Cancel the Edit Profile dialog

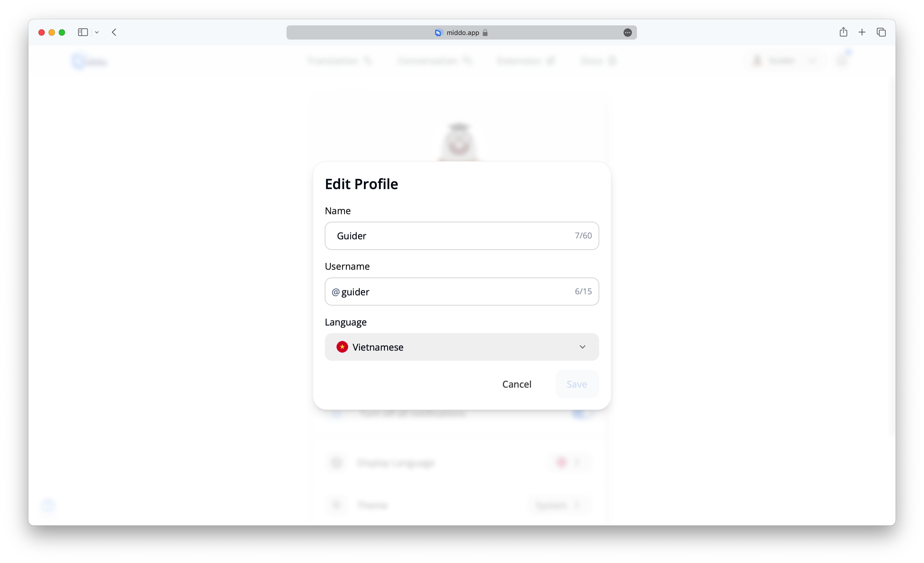pos(517,384)
